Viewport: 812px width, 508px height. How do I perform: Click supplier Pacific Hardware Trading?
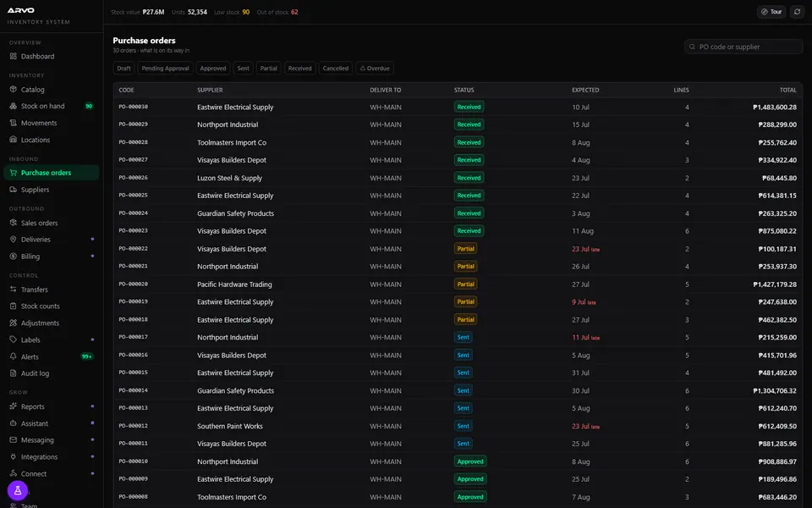click(234, 284)
